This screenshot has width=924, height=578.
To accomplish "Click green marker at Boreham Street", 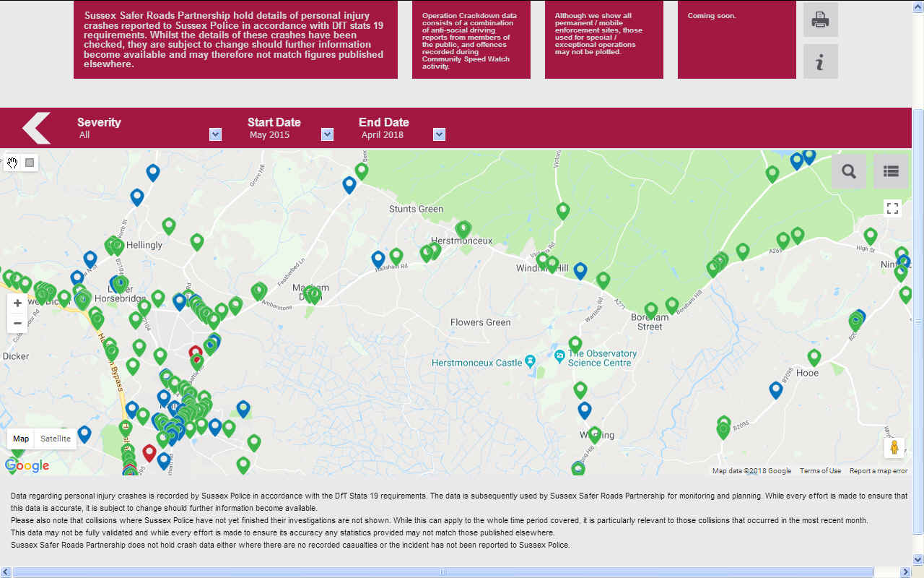I will [651, 311].
